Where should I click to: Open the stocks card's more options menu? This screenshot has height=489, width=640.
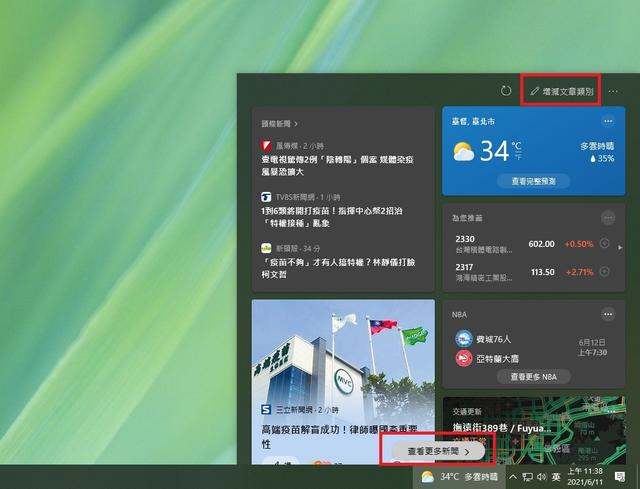point(607,217)
